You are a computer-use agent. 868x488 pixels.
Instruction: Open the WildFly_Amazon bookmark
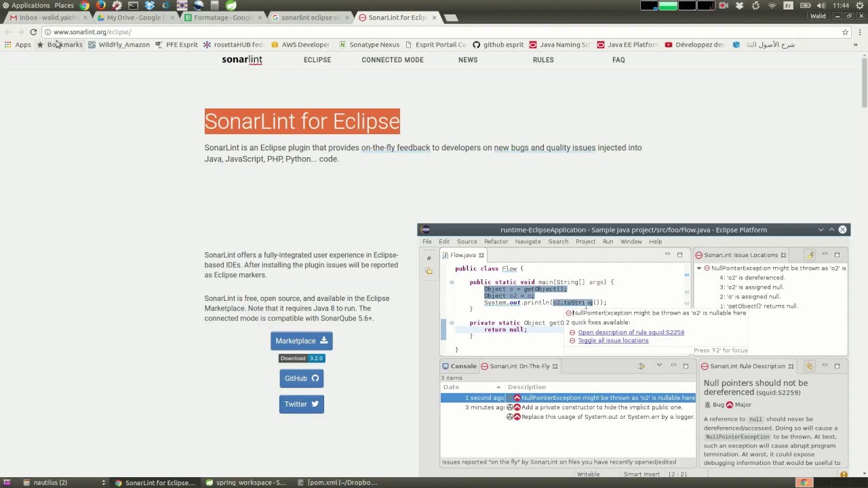click(x=119, y=45)
